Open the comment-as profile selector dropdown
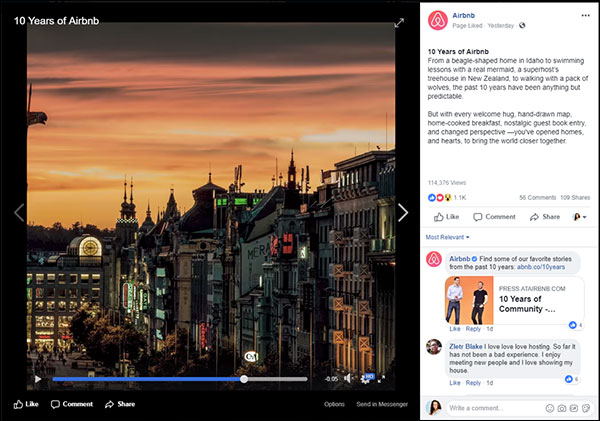This screenshot has height=421, width=600. 579,217
